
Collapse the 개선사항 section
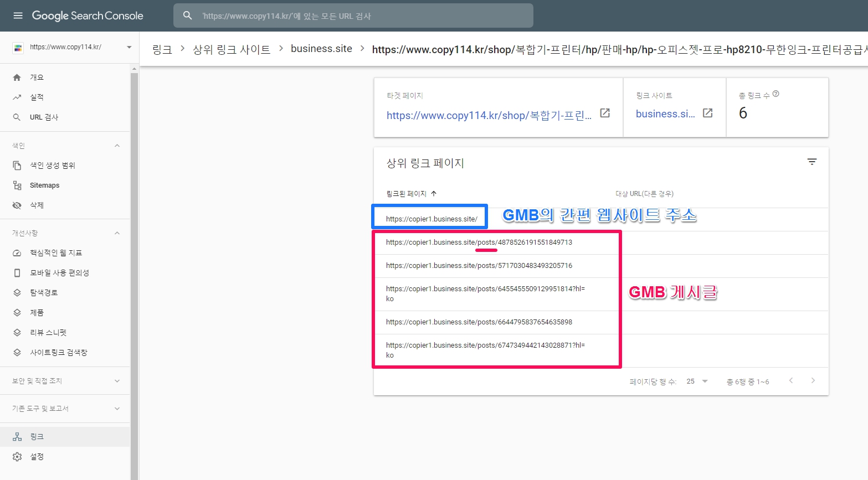click(x=117, y=233)
